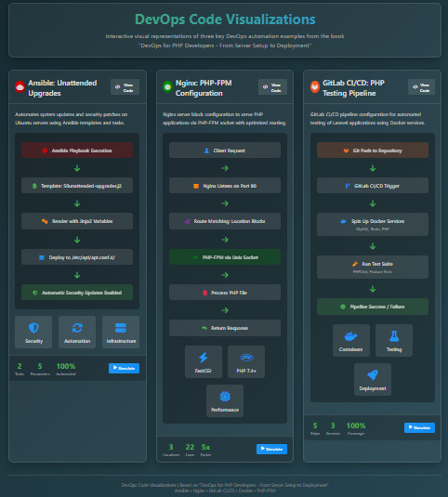This screenshot has width=448, height=497.
Task: Open View Code for Nginx PHP-FPM Configuration
Action: click(x=272, y=87)
